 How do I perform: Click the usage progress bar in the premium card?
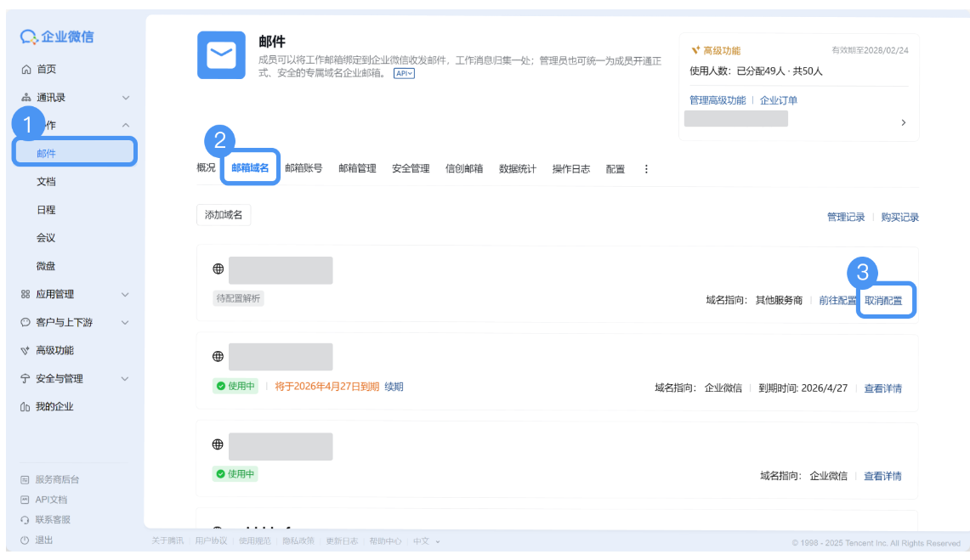click(735, 118)
